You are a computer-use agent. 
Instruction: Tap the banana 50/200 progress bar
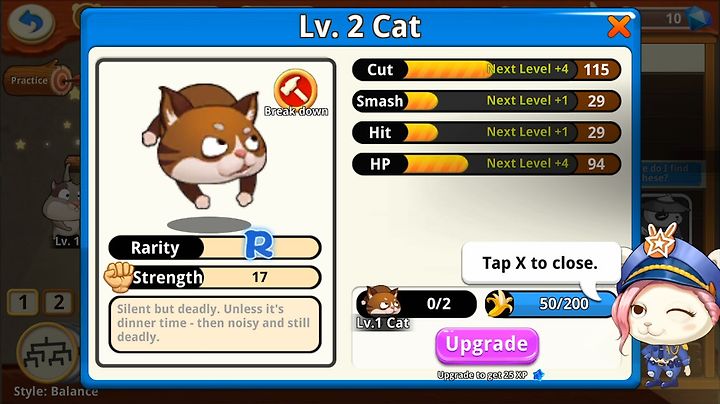pos(551,304)
